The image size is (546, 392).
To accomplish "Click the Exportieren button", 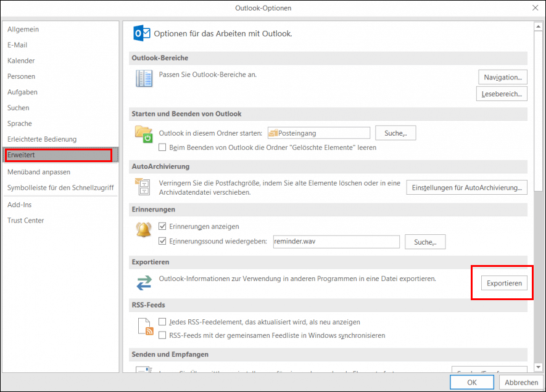I will 504,283.
